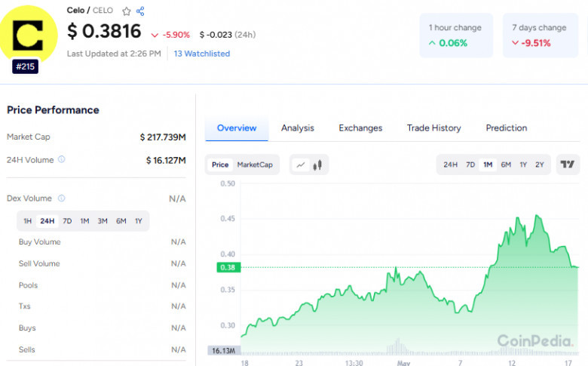Select 24H Dex volume period

click(x=47, y=221)
